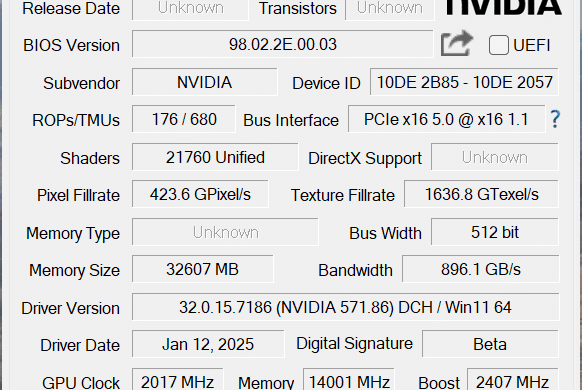Click the Shaders 21760 Unified field

click(x=215, y=157)
